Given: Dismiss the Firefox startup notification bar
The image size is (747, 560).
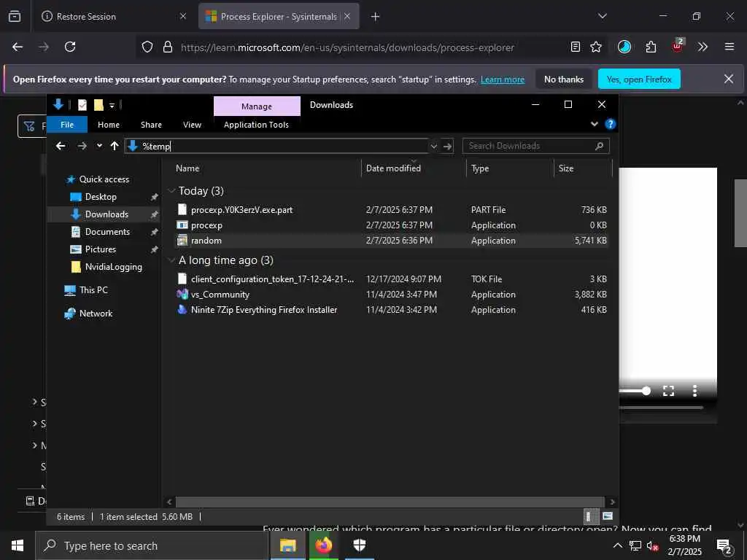Looking at the screenshot, I should click(x=729, y=79).
